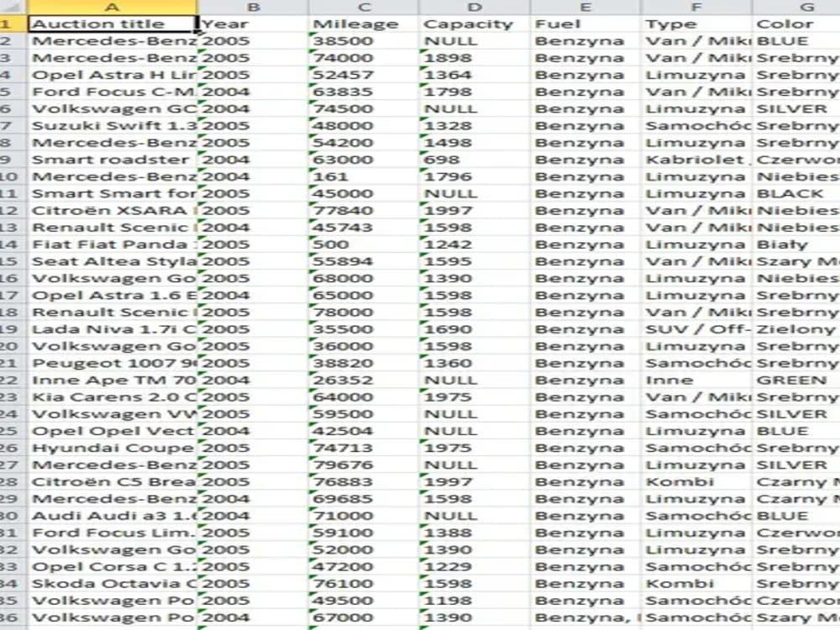The height and width of the screenshot is (630, 840).
Task: Click mileage value 45743
Action: point(364,228)
